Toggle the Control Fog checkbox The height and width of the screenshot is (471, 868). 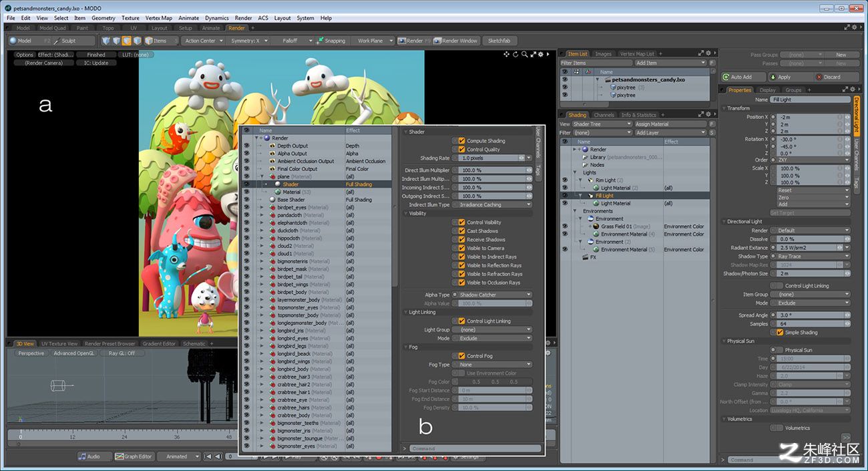pyautogui.click(x=461, y=355)
